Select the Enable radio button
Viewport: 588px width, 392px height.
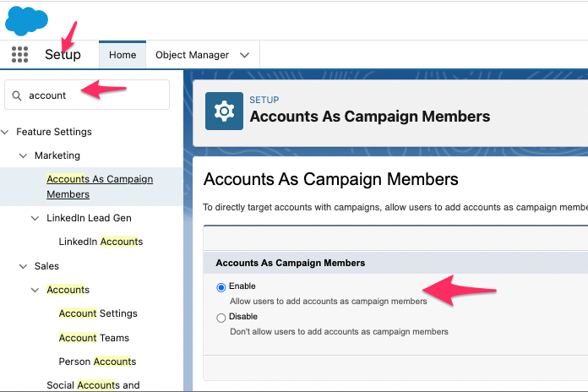[x=220, y=287]
